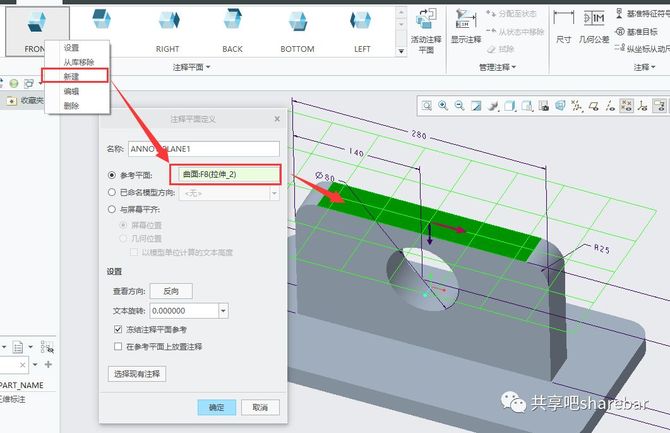This screenshot has height=433, width=670.
Task: Select the second annotation plane thumbnail after FRONT
Action: pyautogui.click(x=102, y=19)
